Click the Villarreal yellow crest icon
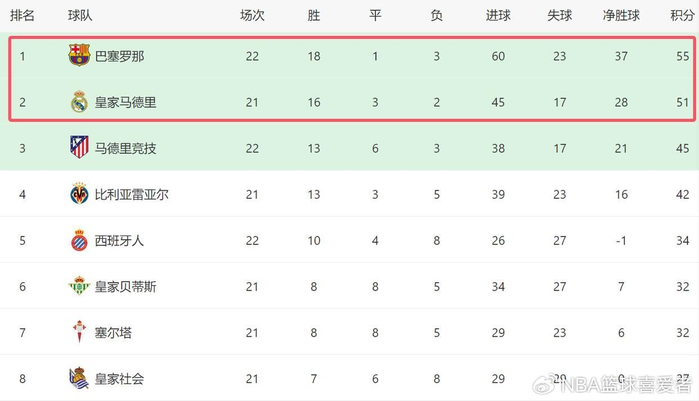Image resolution: width=699 pixels, height=401 pixels. coord(79,194)
